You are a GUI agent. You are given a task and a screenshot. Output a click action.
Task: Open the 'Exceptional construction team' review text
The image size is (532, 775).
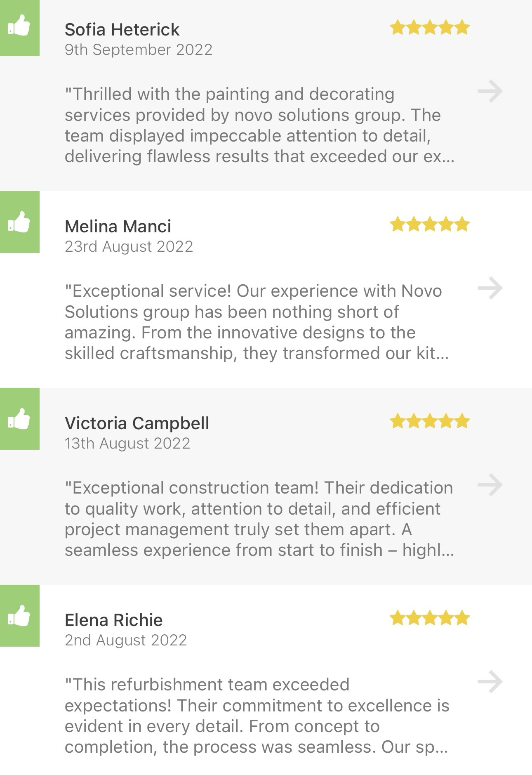260,519
